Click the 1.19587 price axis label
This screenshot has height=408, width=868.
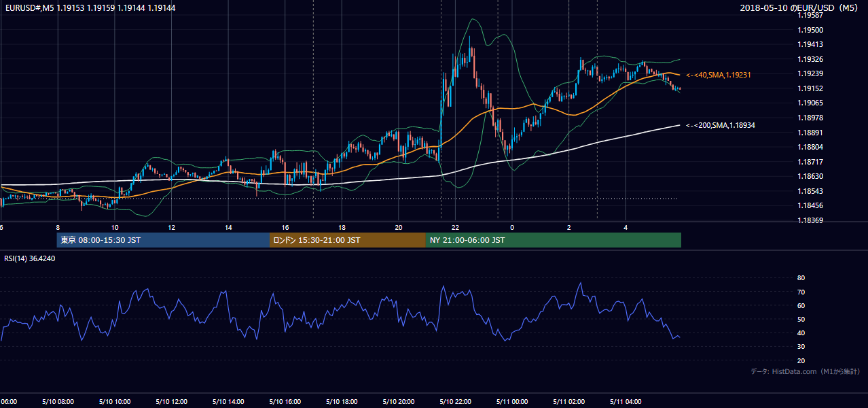pos(811,15)
